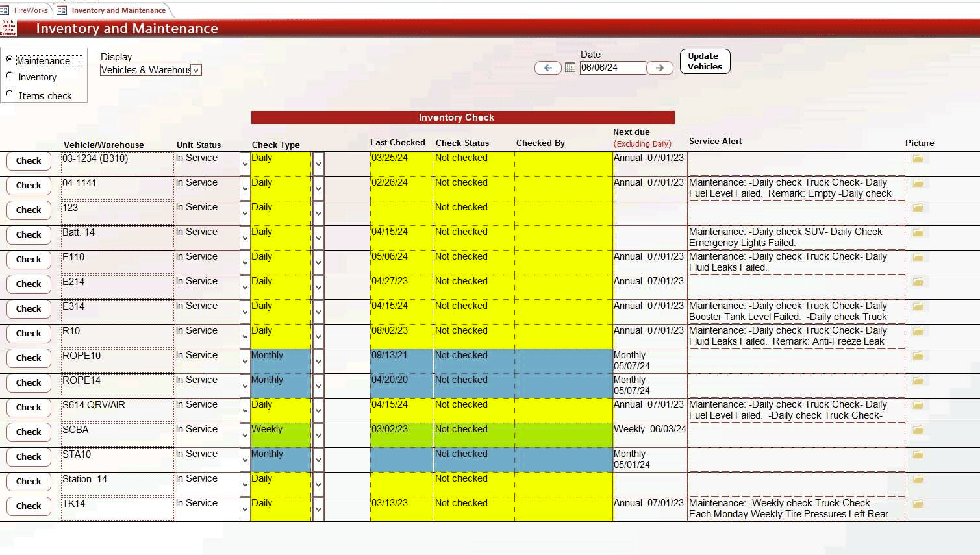This screenshot has height=555, width=980.
Task: Click Service Alert text for Batt. 14
Action: click(796, 238)
